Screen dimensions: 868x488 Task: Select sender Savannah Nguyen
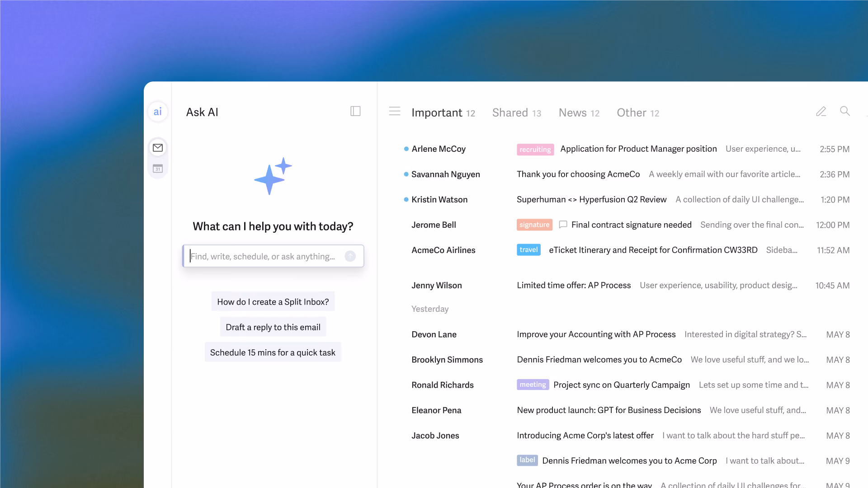[445, 174]
